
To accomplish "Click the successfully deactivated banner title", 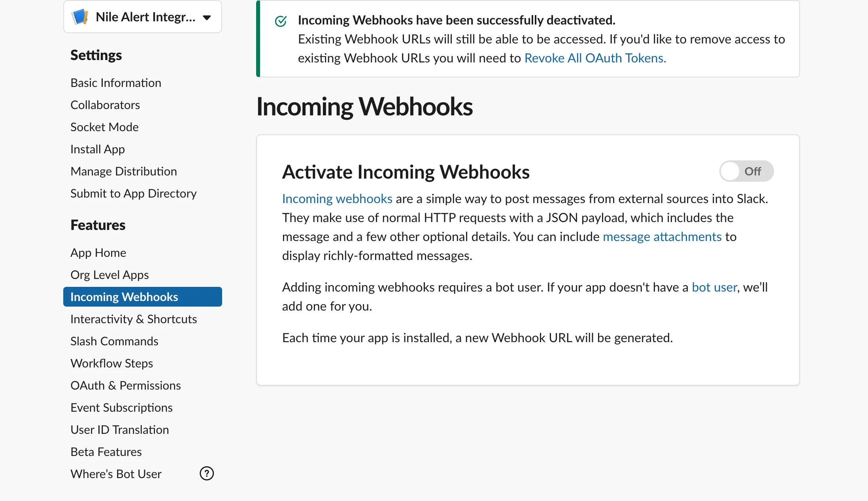I will coord(457,20).
